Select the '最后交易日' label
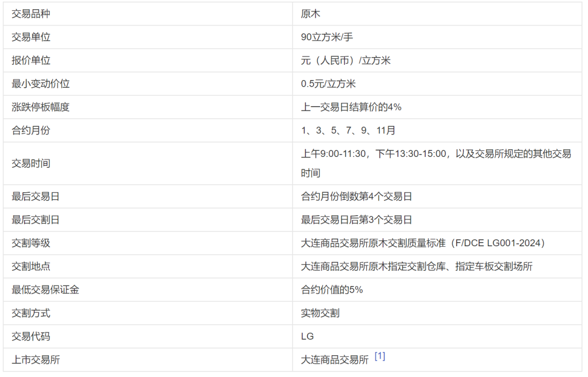Viewport: 588px width, 377px height. (35, 197)
